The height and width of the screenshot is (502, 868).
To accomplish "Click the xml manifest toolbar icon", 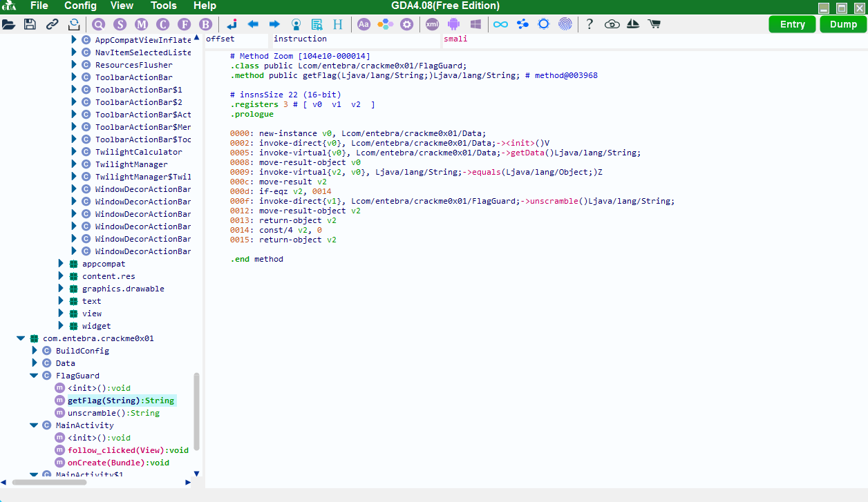I will (432, 24).
